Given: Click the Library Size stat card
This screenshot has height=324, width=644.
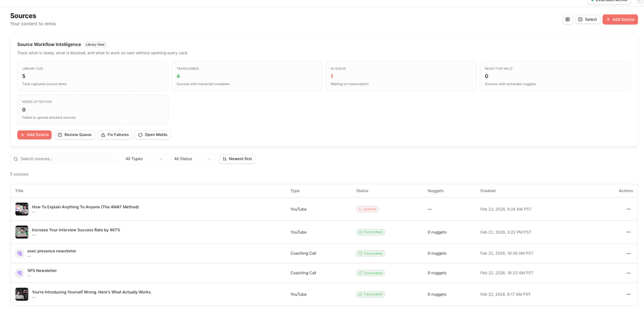Looking at the screenshot, I should [x=93, y=76].
